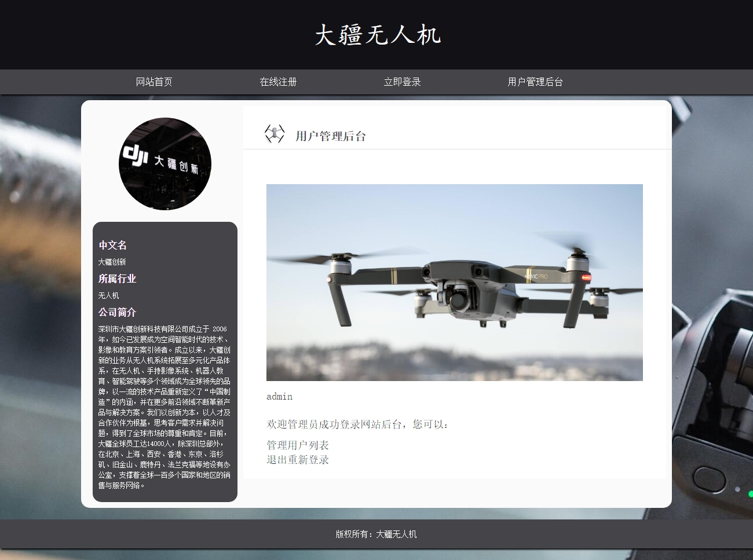Screen dimensions: 753x560
Task: Click the 退出重新登录 link
Action: [298, 460]
